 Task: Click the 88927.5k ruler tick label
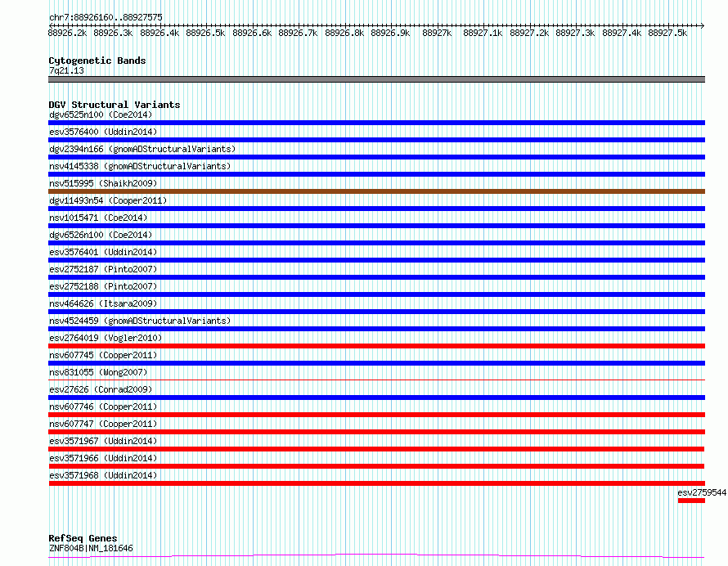point(667,33)
